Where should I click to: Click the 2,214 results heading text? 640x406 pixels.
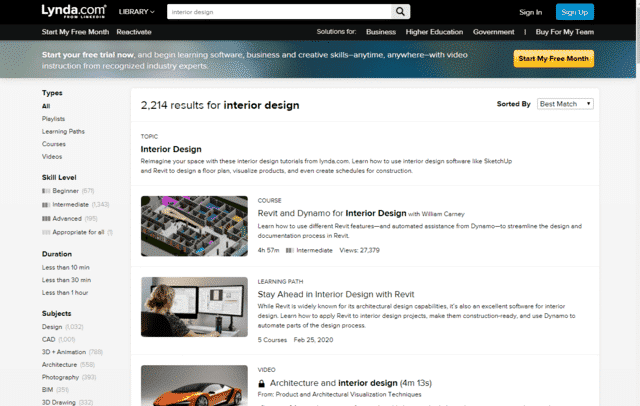tap(220, 106)
